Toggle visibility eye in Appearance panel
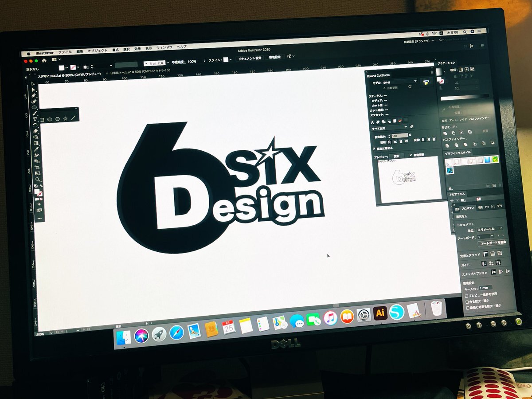Viewport: 532px width, 399px height. pyautogui.click(x=452, y=200)
